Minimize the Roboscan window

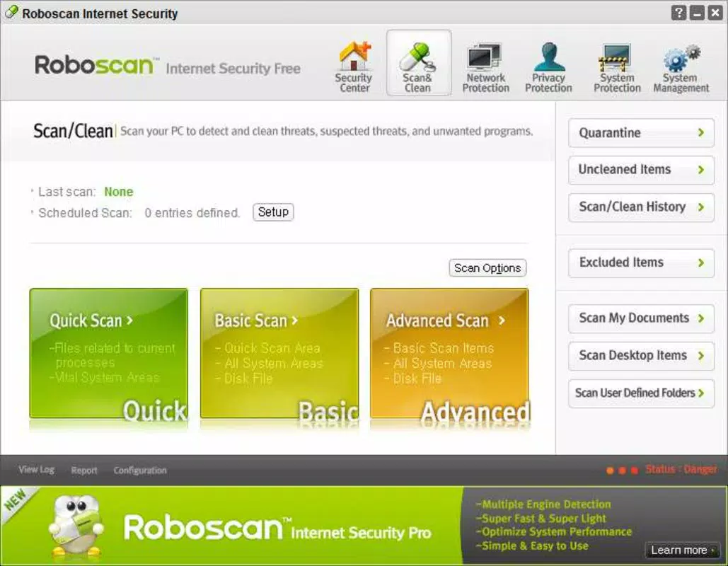[x=697, y=13]
